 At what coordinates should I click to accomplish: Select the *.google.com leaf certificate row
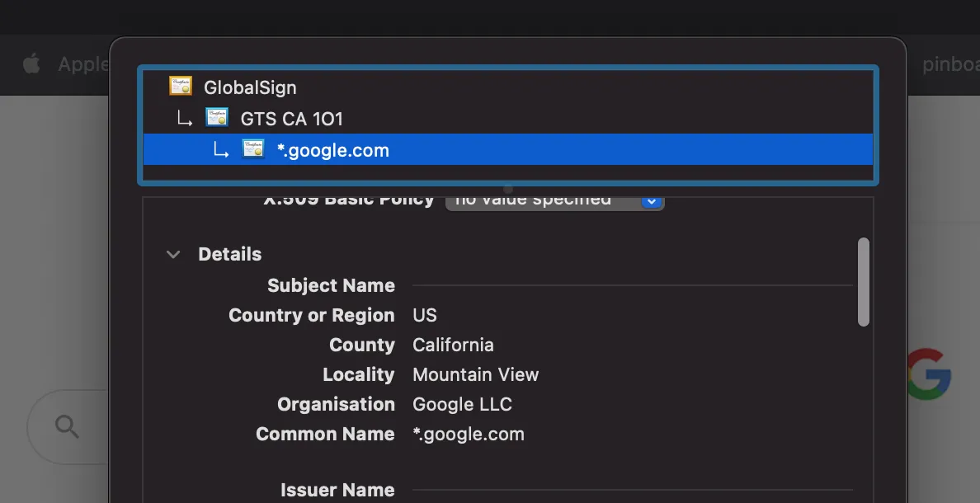(x=507, y=149)
